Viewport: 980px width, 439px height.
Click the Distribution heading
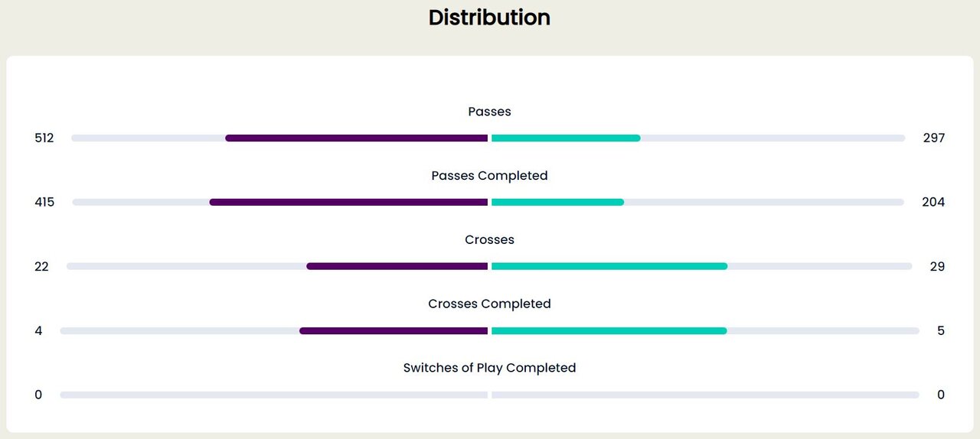click(489, 18)
